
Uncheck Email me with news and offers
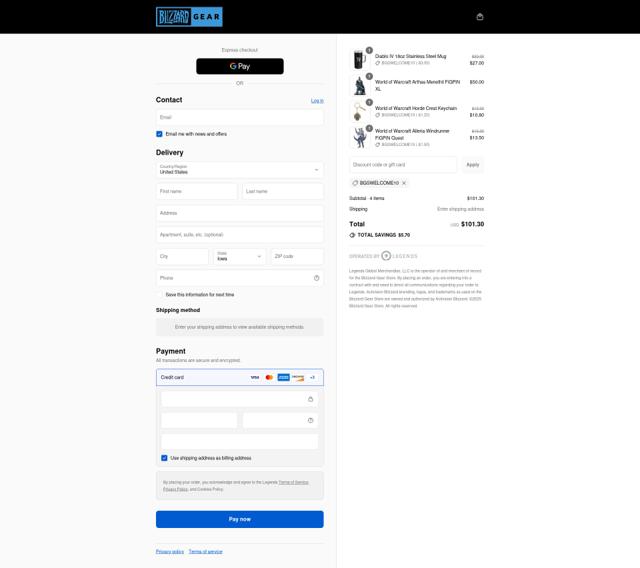159,134
